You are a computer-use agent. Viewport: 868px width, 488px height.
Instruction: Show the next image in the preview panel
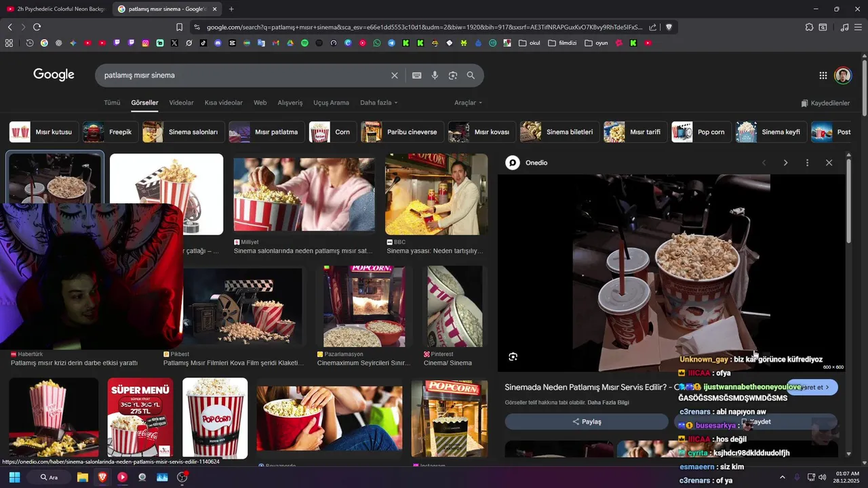(x=785, y=163)
